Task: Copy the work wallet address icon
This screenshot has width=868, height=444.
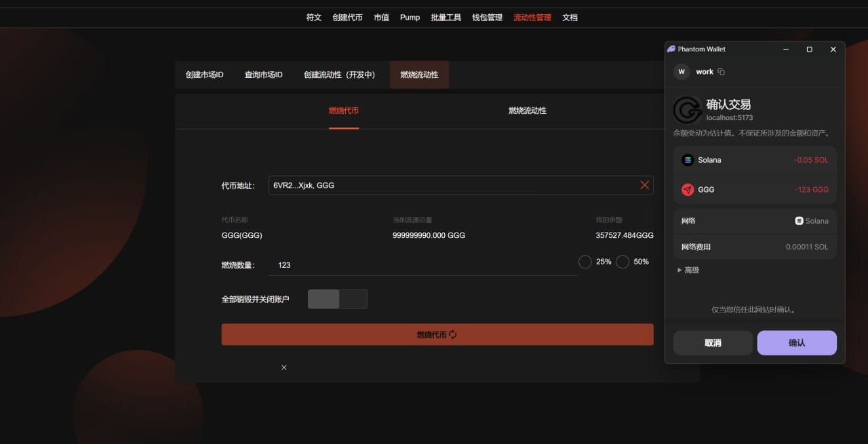Action: pos(721,72)
